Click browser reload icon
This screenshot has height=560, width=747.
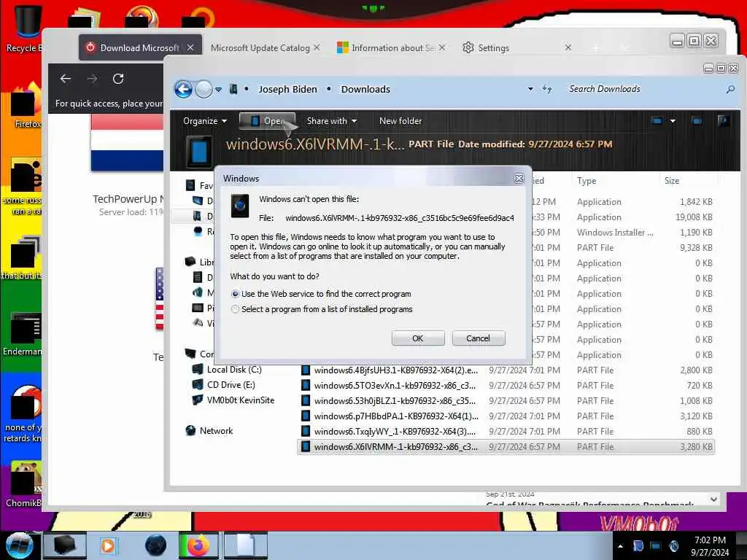(118, 79)
